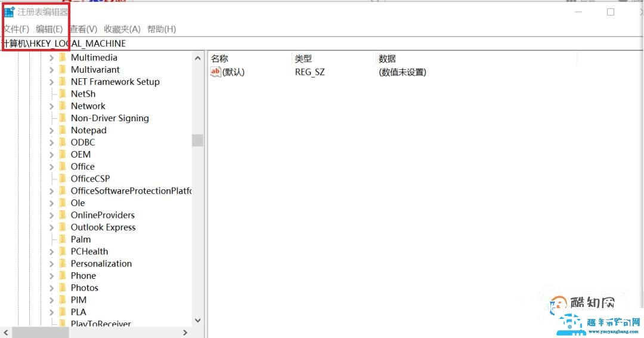Click the Non-Driver Signing folder icon
The image size is (644, 338).
63,118
